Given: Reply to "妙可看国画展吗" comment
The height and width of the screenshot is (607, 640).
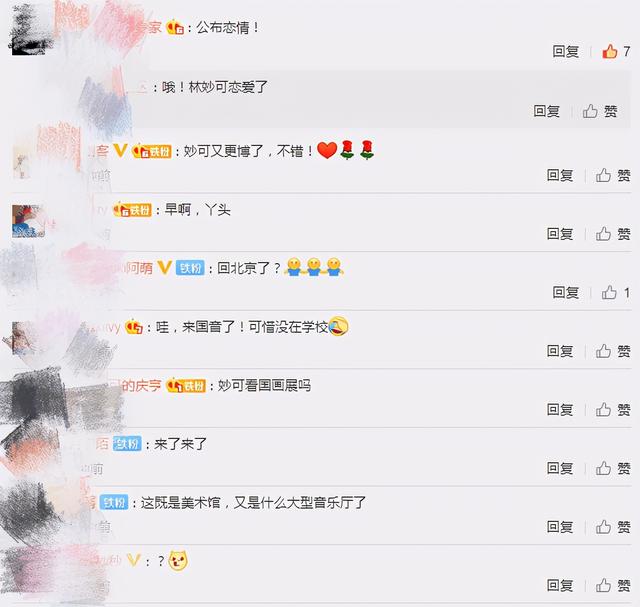Looking at the screenshot, I should coord(560,409).
